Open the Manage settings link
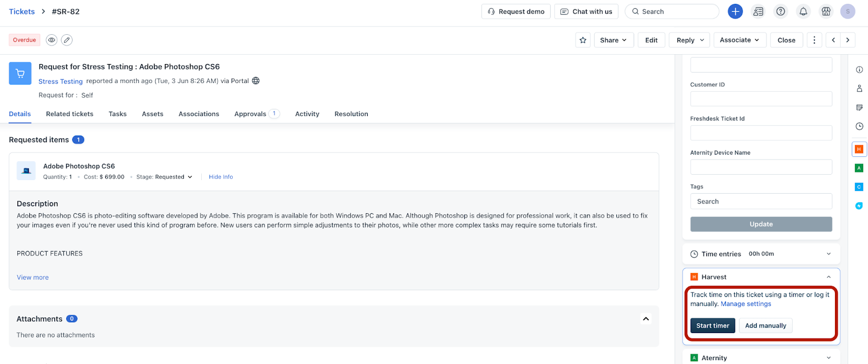The width and height of the screenshot is (868, 364). pyautogui.click(x=746, y=304)
